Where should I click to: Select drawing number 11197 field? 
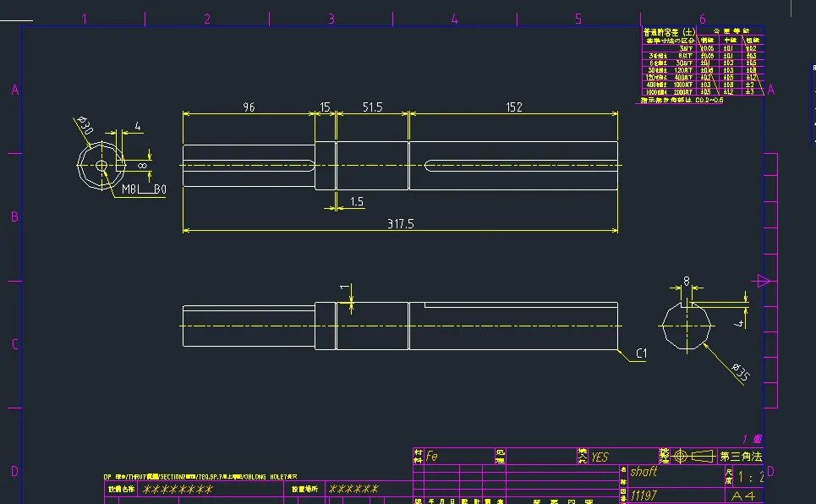click(644, 495)
